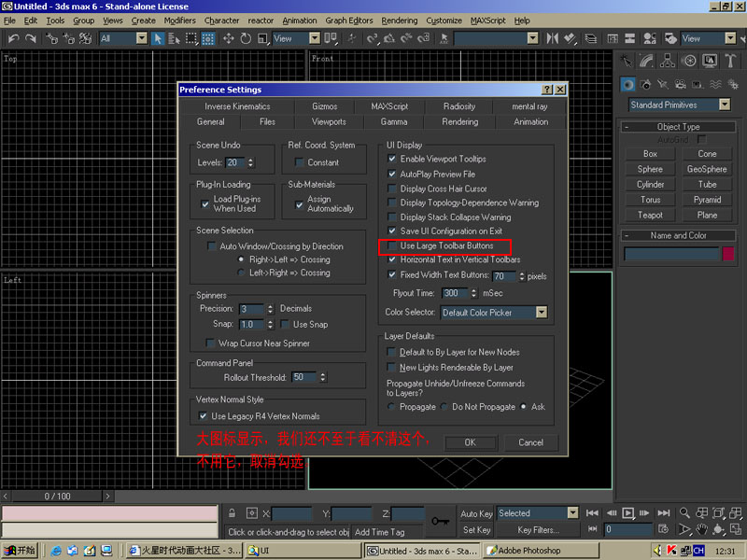Open the render type View dropdown

pos(730,38)
